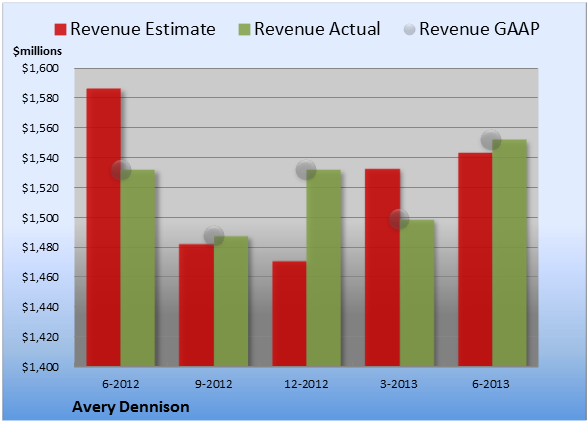Click the $1,580 axis value
588x422 pixels.
coord(40,98)
